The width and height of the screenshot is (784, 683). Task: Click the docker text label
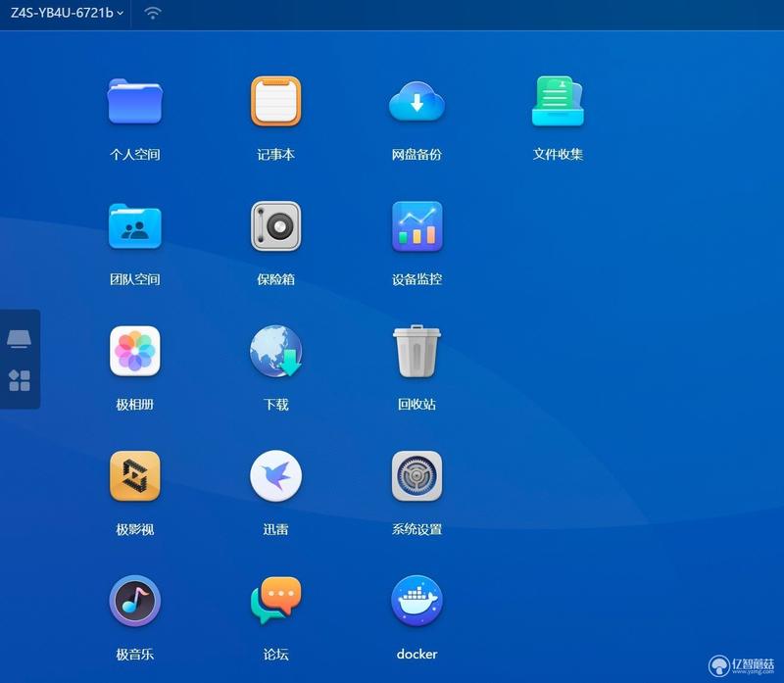(x=417, y=654)
